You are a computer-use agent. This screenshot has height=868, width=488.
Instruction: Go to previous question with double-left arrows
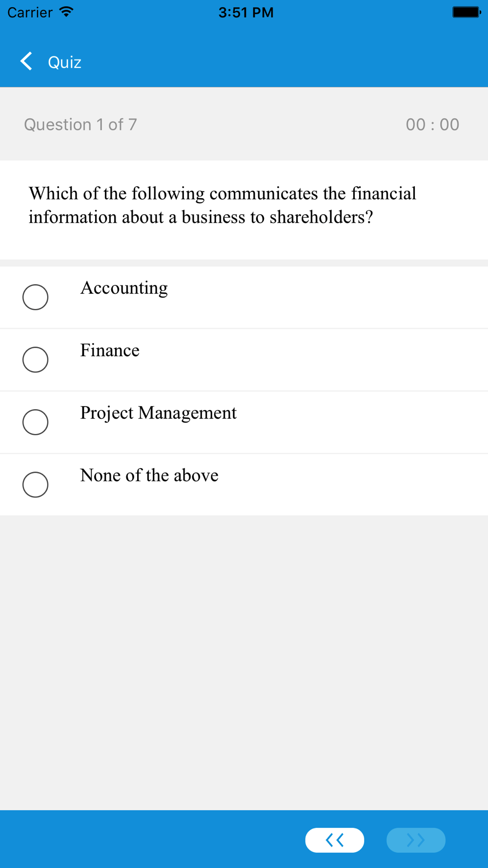pos(335,840)
